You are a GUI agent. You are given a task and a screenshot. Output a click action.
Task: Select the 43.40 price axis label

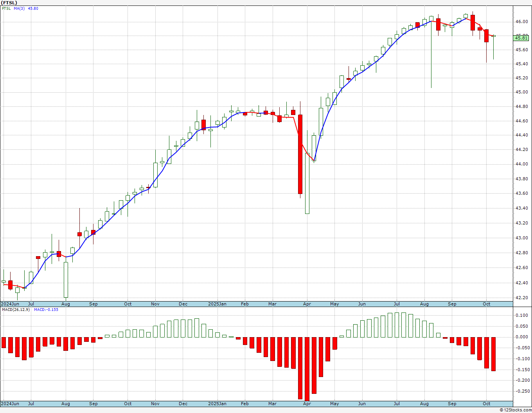pyautogui.click(x=521, y=208)
